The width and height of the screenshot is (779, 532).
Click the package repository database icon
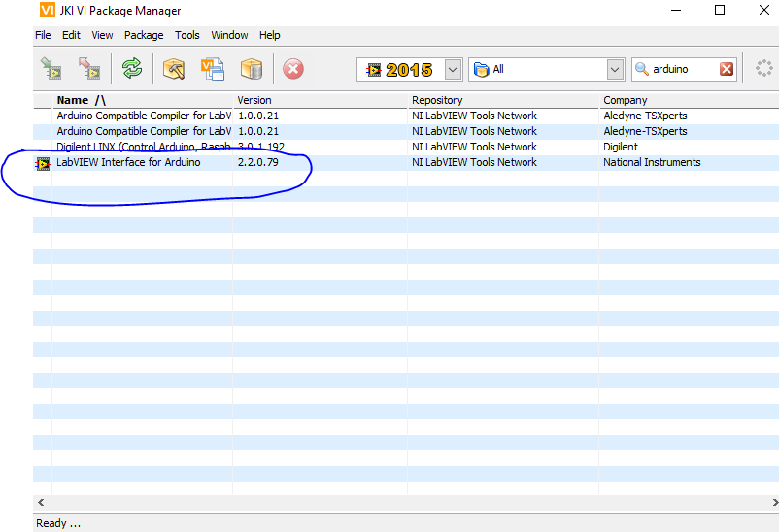tap(252, 69)
